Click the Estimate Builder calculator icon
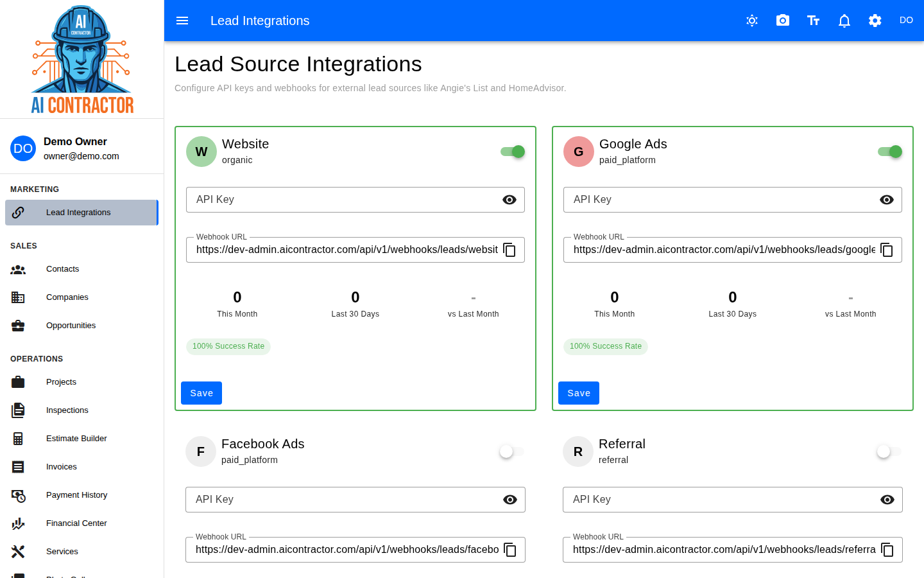The height and width of the screenshot is (578, 924). click(18, 439)
